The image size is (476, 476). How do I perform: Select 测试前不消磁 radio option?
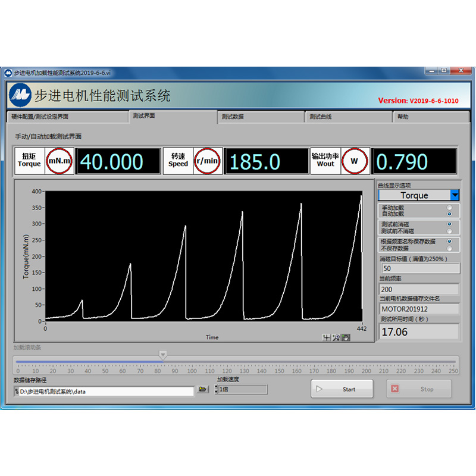(449, 231)
